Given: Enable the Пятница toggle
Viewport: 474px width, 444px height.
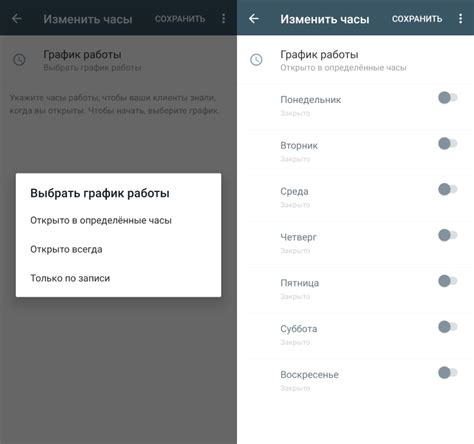Looking at the screenshot, I should point(448,281).
